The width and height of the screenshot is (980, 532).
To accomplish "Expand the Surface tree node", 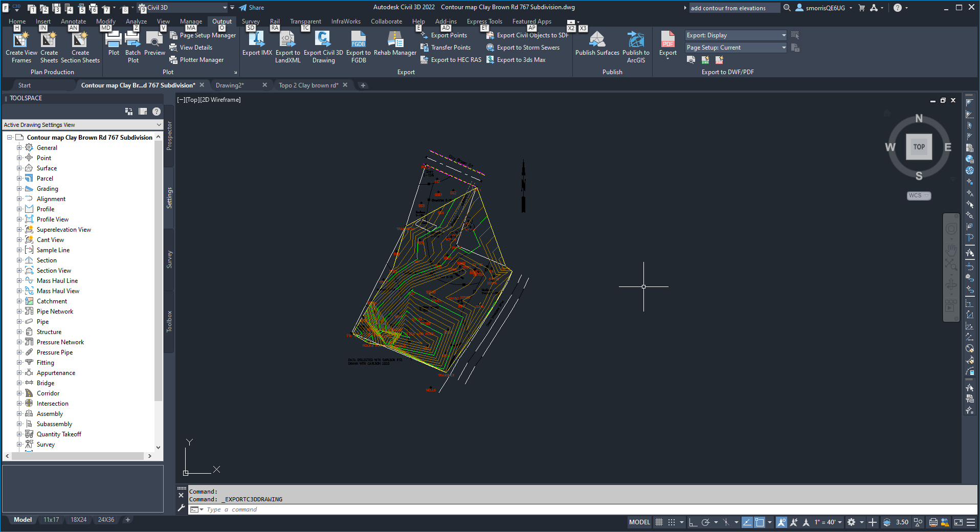I will pos(19,168).
